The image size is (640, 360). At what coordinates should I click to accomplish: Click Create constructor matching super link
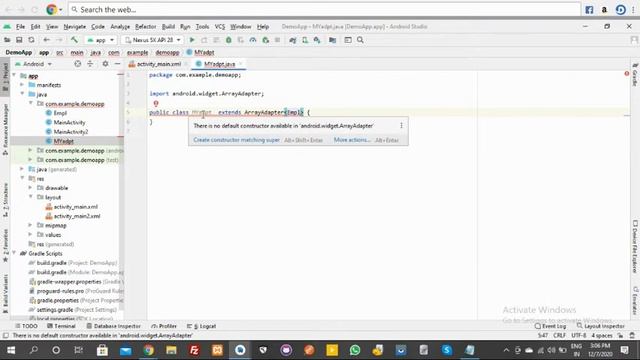[x=236, y=140]
